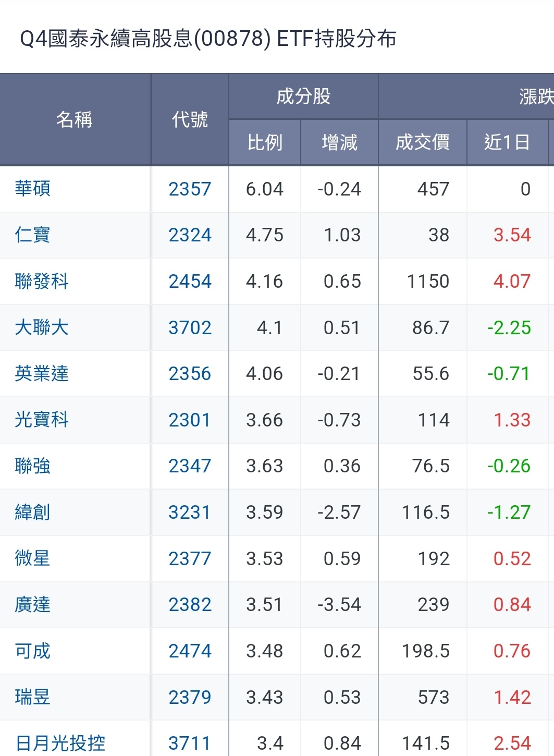Open the 微星 stock link
The height and width of the screenshot is (756, 554).
pos(32,558)
